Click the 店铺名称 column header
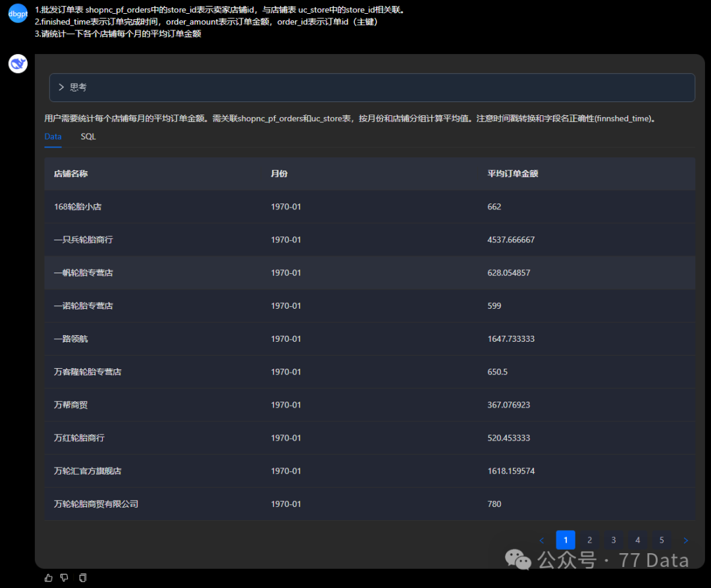Viewport: 711px width, 588px height. 72,173
